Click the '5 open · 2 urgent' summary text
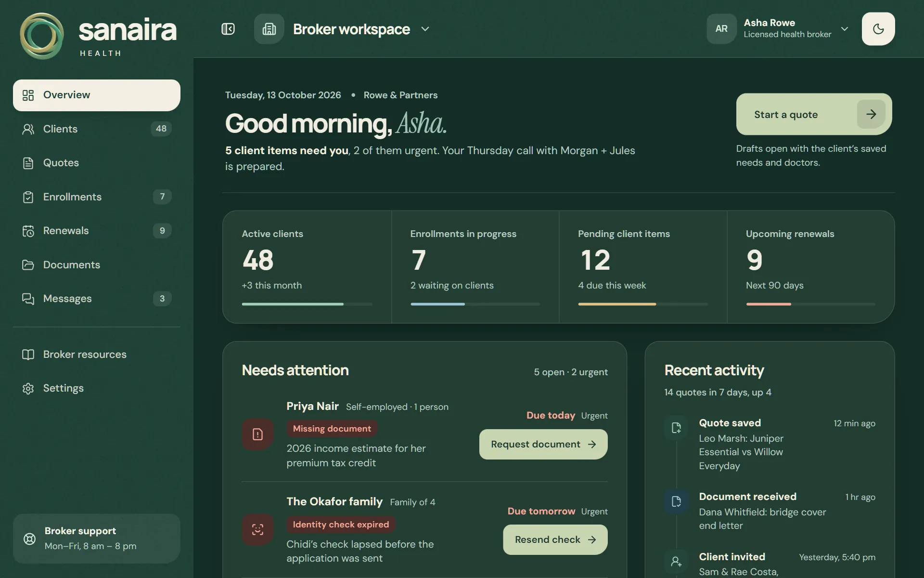Screen dimensions: 924x578 (571, 372)
